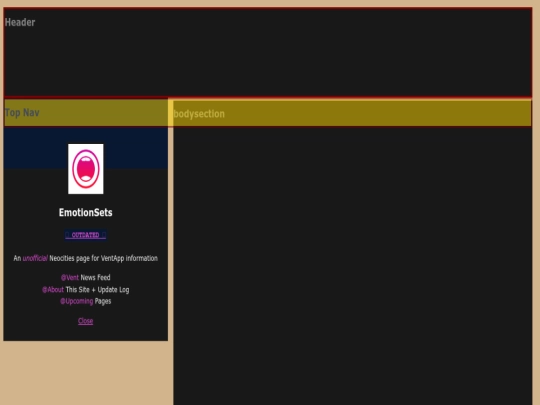This screenshot has width=540, height=405.
Task: Click the Header label
Action: 20,22
